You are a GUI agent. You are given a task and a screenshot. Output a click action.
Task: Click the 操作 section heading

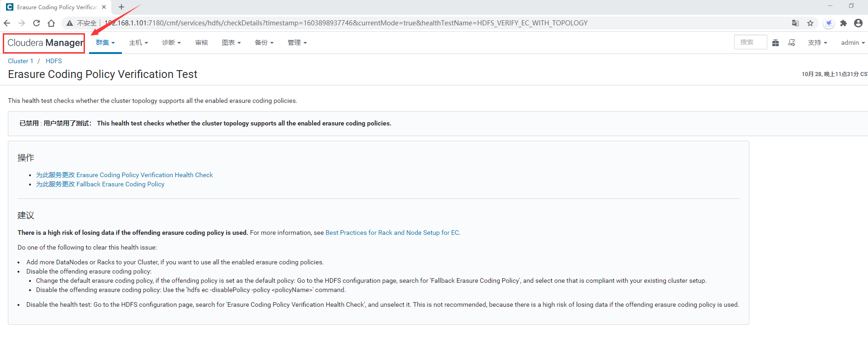(26, 158)
